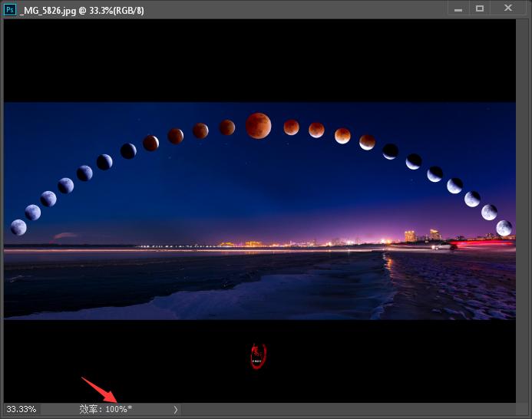Click the illuminated buildings at right of horizon

pyautogui.click(x=421, y=236)
